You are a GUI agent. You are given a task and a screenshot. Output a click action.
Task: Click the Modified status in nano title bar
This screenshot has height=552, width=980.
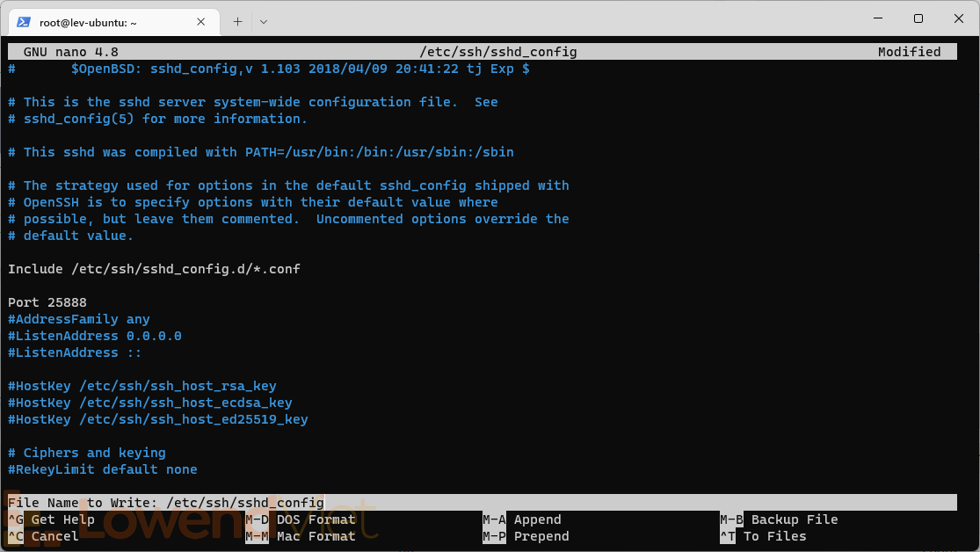pyautogui.click(x=909, y=52)
